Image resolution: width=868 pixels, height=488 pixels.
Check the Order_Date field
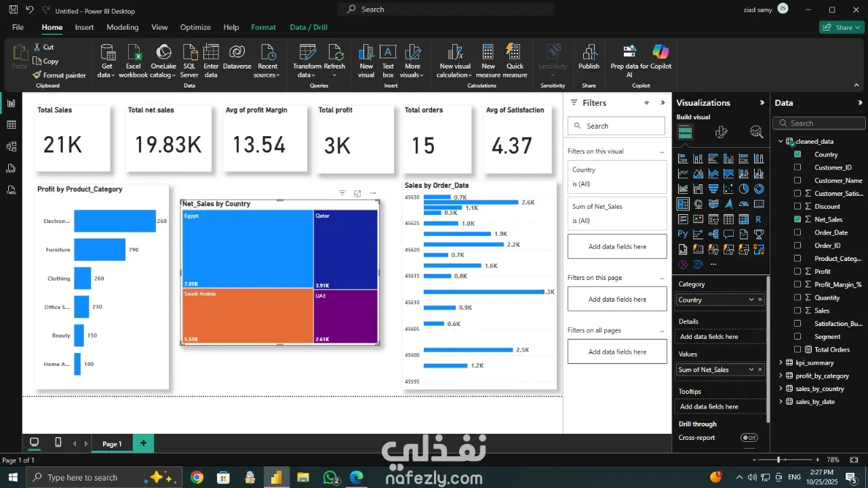coord(797,232)
